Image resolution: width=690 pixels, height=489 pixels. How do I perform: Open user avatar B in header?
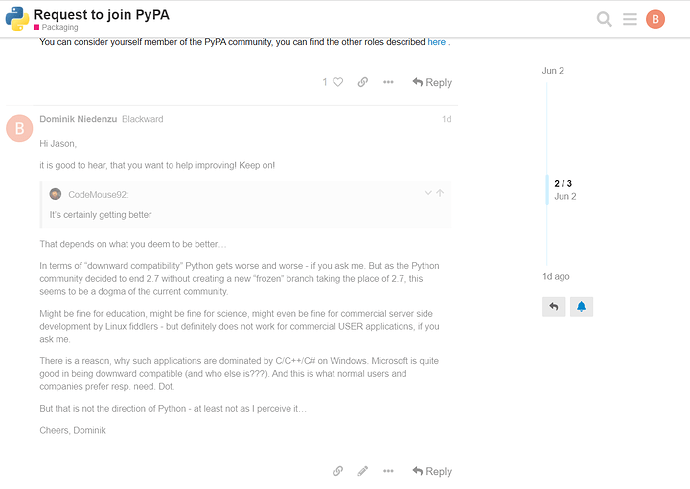click(x=655, y=19)
